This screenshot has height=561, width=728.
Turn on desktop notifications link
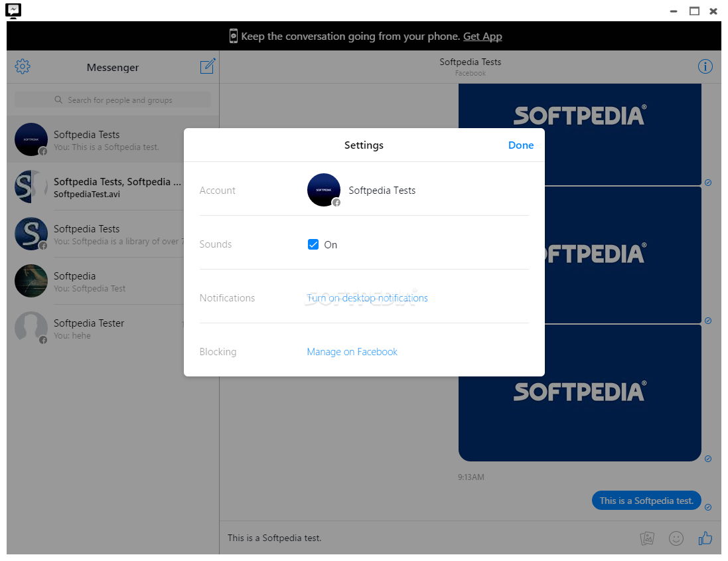367,297
